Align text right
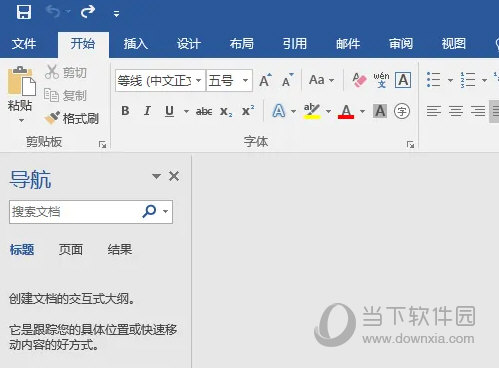This screenshot has height=368, width=499. 478,111
